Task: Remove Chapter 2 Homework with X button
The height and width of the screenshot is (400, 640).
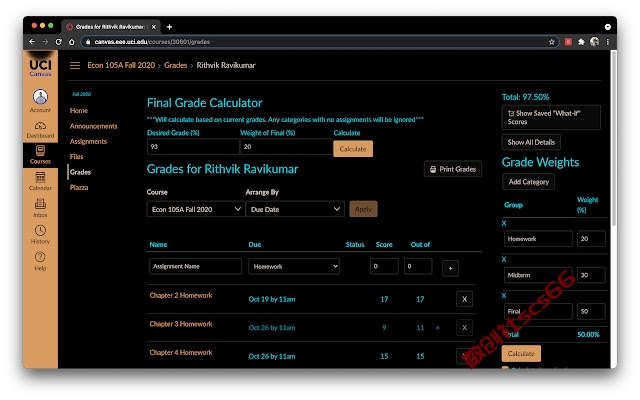Action: tap(464, 299)
